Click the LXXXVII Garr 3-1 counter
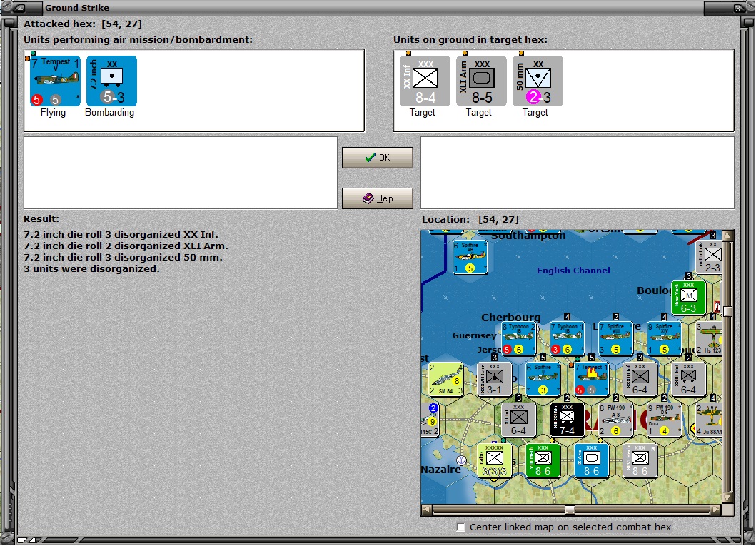756x546 pixels. pyautogui.click(x=494, y=379)
